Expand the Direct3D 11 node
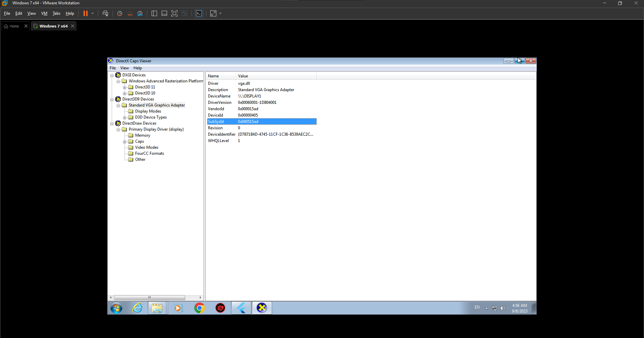The width and height of the screenshot is (644, 338). tap(124, 87)
